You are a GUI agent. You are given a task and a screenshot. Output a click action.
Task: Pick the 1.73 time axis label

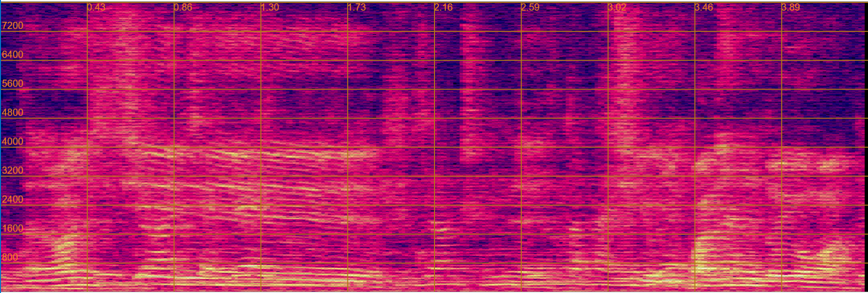coord(357,7)
